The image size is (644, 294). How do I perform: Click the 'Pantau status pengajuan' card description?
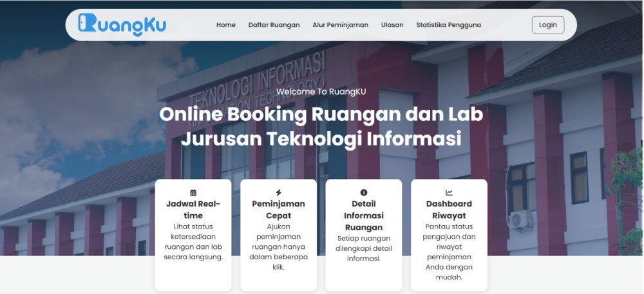(x=449, y=252)
